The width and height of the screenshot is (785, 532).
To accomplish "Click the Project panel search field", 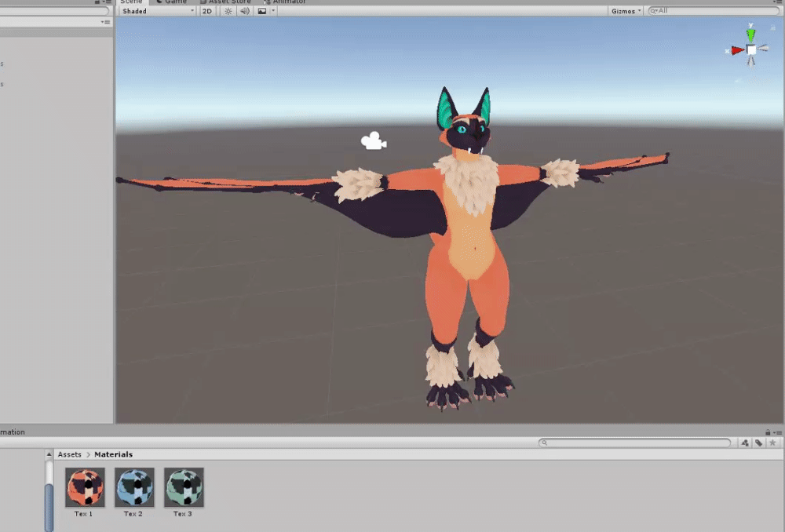I will click(x=634, y=443).
